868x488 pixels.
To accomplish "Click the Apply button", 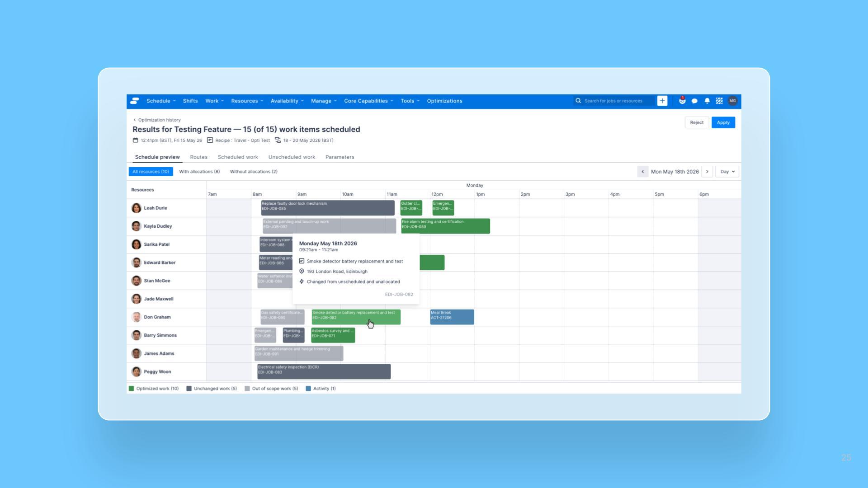I will (723, 122).
